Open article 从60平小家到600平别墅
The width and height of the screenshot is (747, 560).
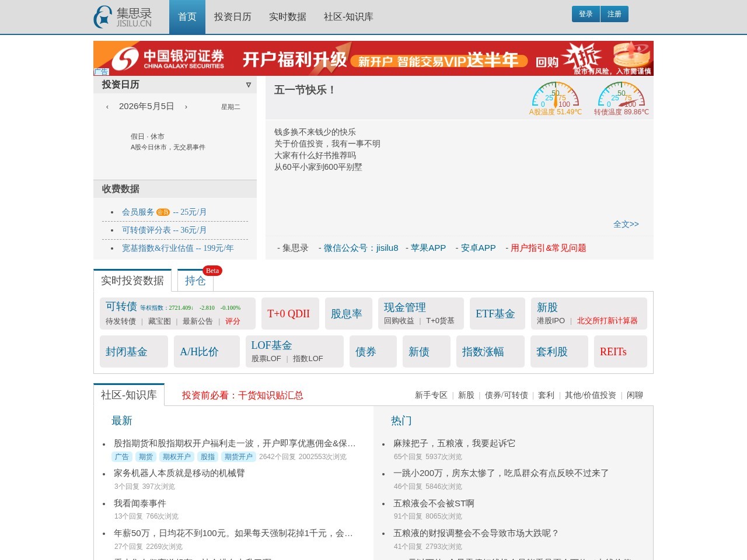pyautogui.click(x=318, y=167)
